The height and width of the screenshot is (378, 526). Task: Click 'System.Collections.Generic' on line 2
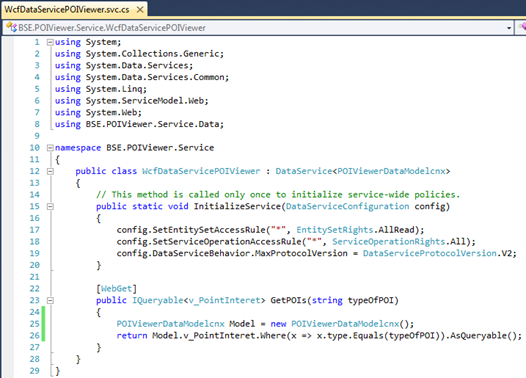pos(153,54)
